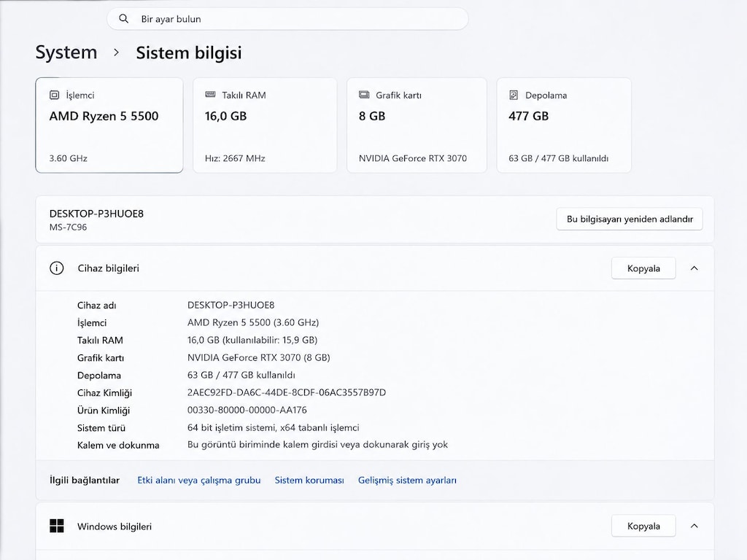Click the Windows logo icon

(57, 526)
